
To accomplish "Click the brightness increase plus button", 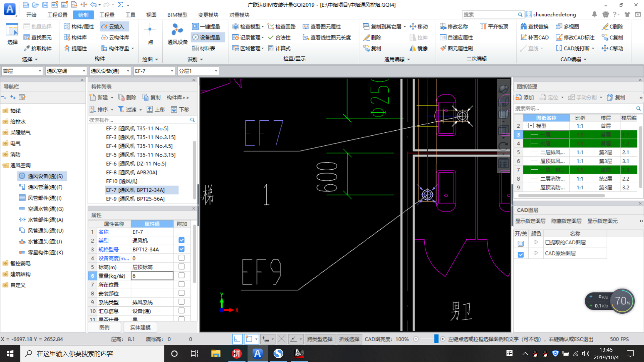I will pos(443,339).
